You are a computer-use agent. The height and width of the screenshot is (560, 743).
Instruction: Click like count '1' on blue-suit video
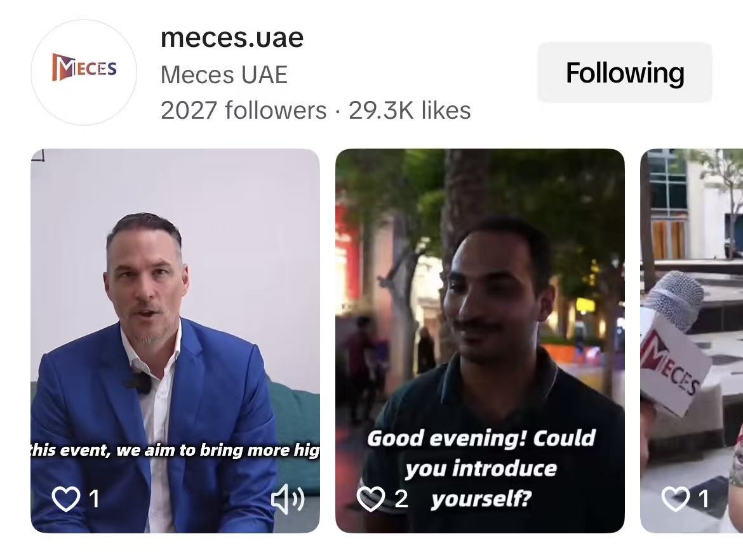click(x=94, y=499)
